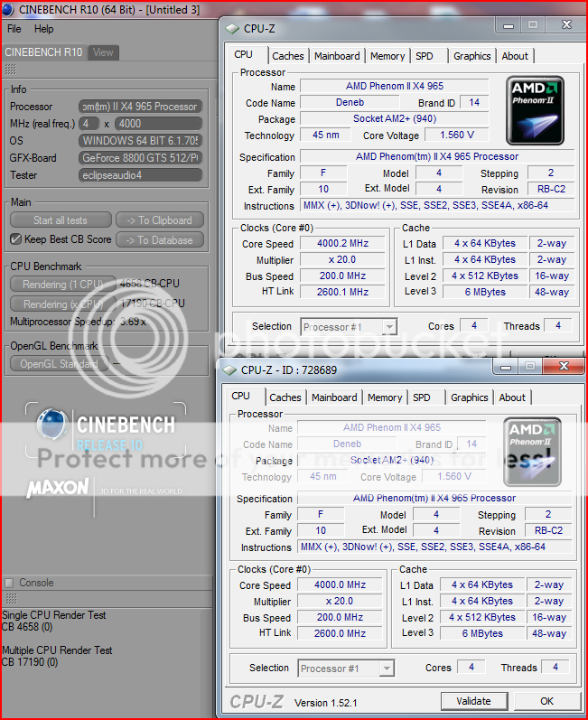
Task: Click title bar icon of CPU-Z ID 728689
Action: pos(229,370)
